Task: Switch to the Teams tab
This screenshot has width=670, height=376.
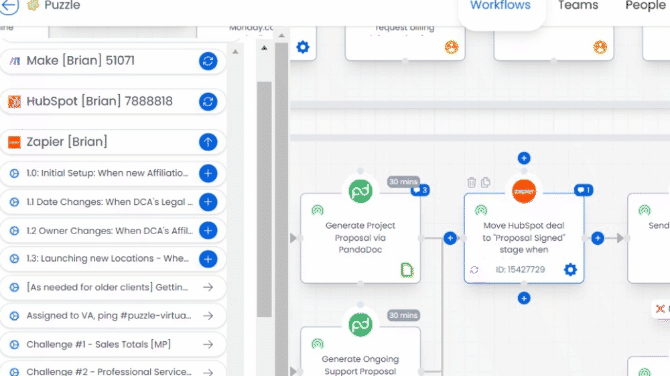Action: click(578, 6)
